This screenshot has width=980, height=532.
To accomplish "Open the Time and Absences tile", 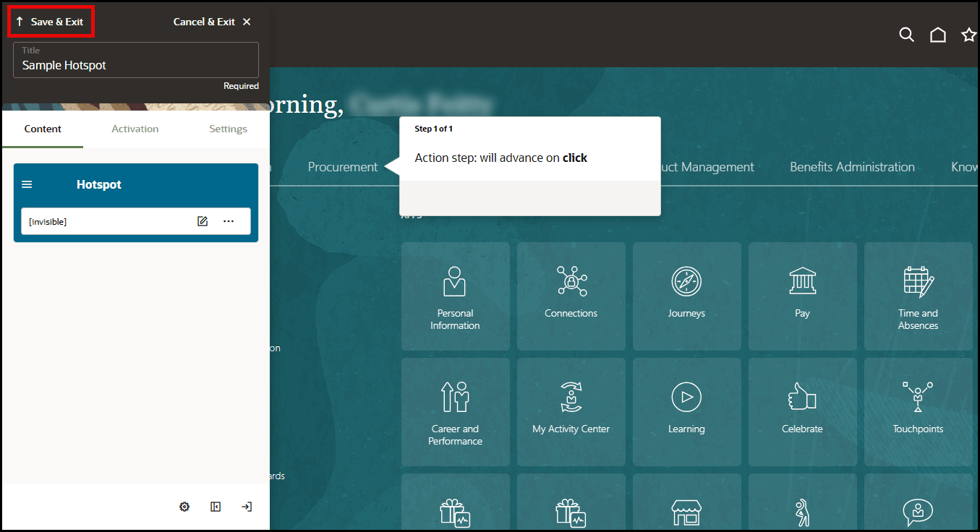I will [919, 296].
